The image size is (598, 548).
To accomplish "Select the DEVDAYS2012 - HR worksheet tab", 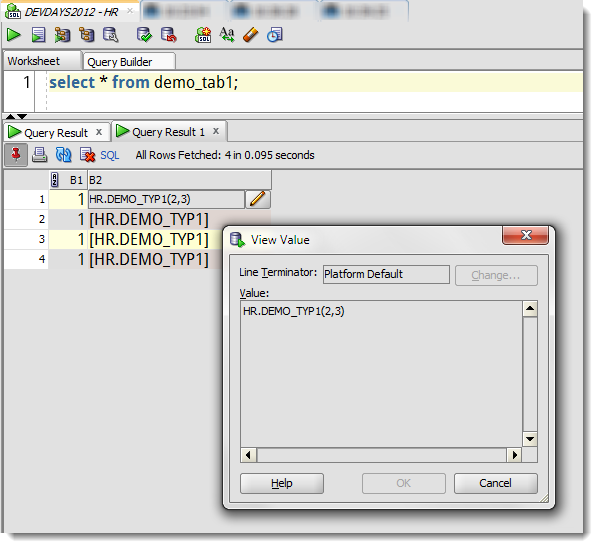I will (71, 12).
